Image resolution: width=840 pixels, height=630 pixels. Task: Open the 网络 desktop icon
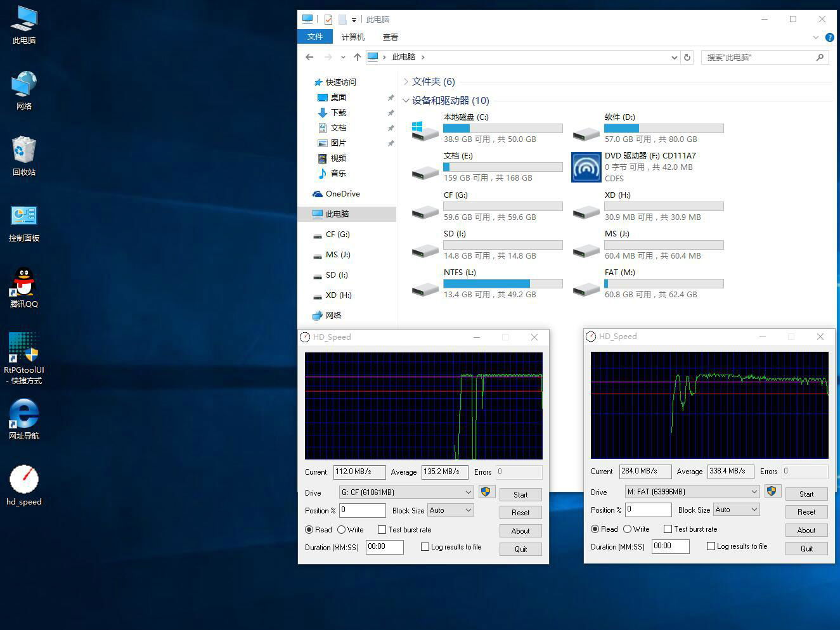click(x=24, y=91)
